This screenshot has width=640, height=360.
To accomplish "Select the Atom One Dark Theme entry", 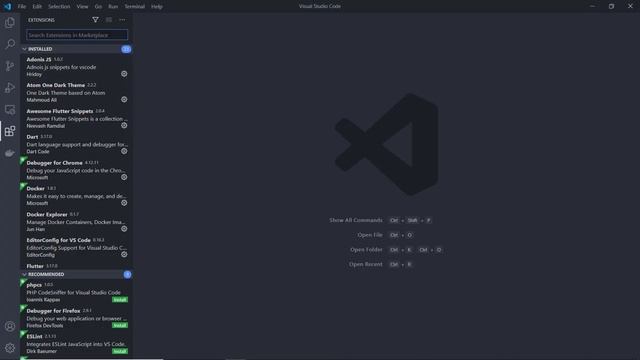I will (x=76, y=92).
